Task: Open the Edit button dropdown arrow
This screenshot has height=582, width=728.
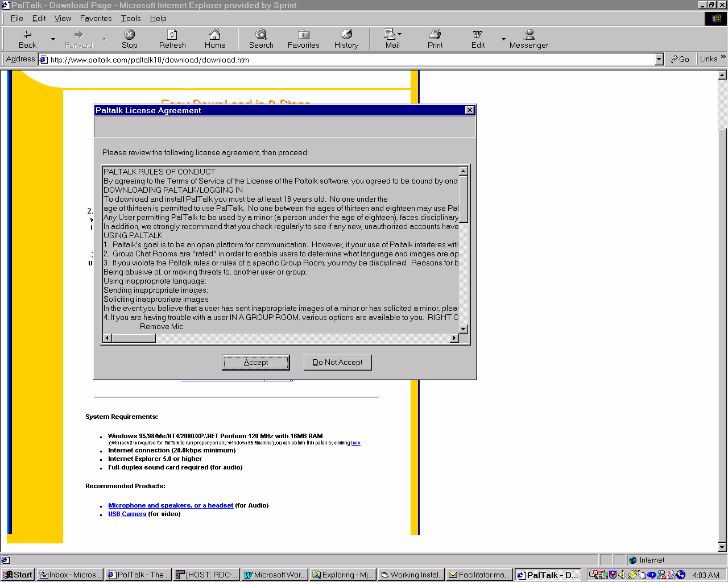Action: tap(503, 39)
